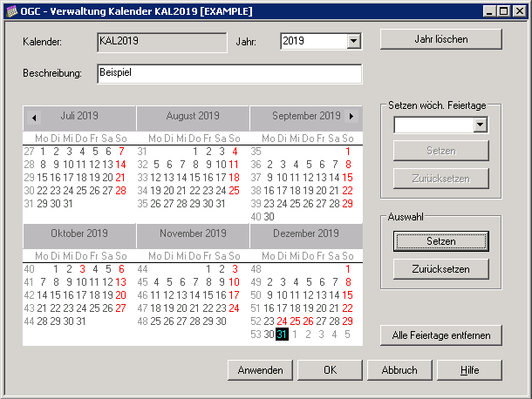
Task: Select November 30 in the calendar
Action: (221, 321)
